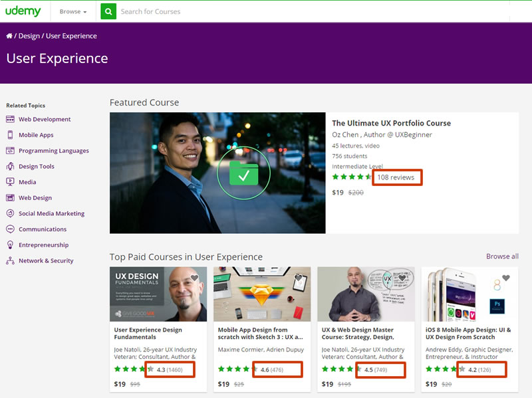Click the 108 reviews link
Viewport: 532px width, 398px height.
point(396,177)
